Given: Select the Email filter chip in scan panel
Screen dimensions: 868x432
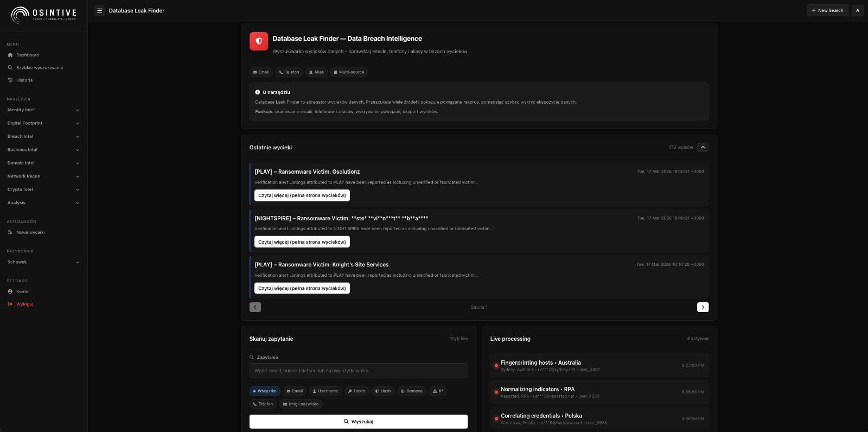Looking at the screenshot, I should point(295,391).
